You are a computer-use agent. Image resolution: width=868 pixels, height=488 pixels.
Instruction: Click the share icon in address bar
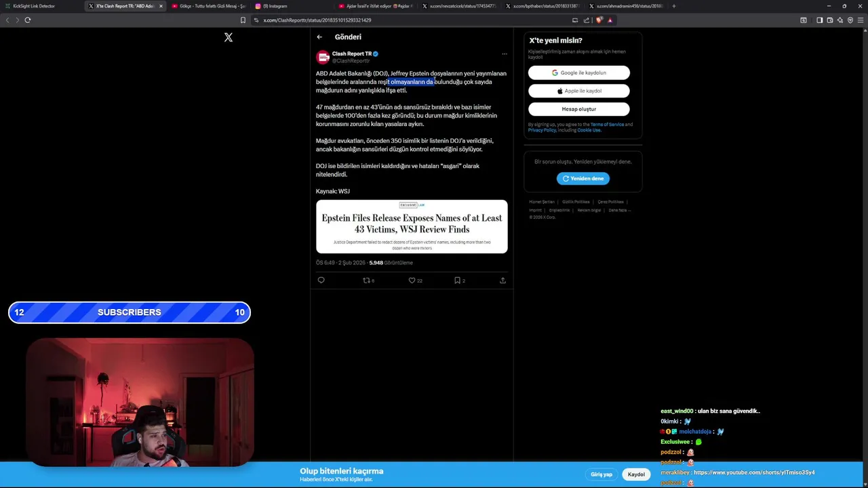587,20
